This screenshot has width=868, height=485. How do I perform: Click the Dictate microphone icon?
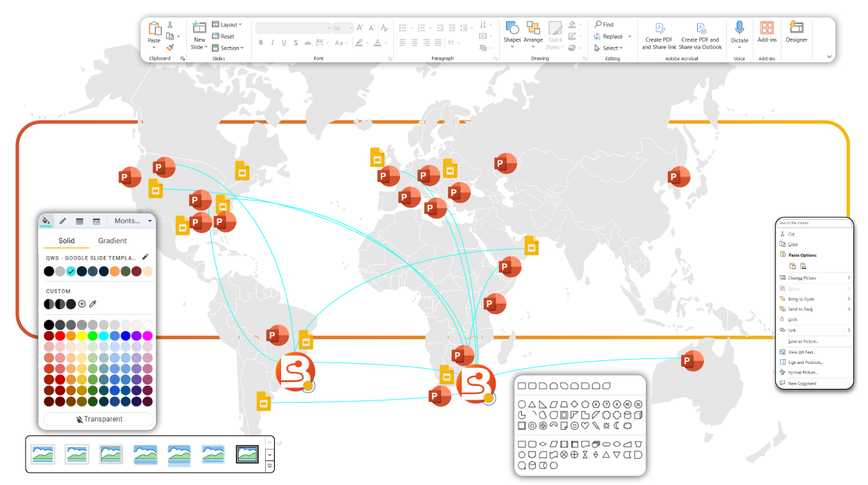[x=739, y=29]
